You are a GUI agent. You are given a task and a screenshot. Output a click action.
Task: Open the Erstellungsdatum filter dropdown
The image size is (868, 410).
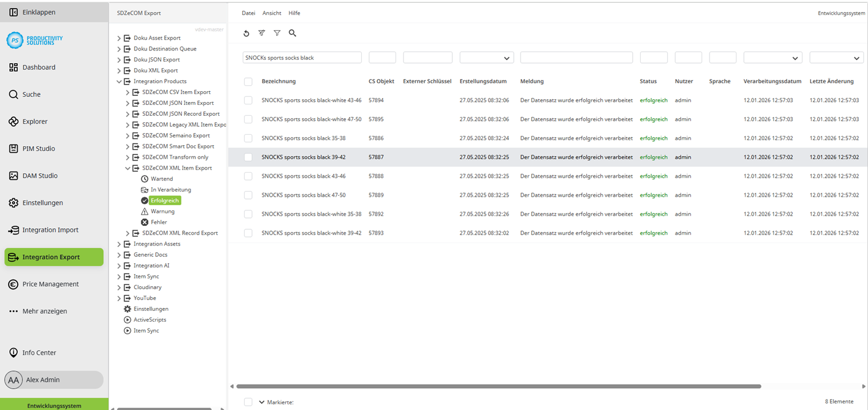pos(487,58)
